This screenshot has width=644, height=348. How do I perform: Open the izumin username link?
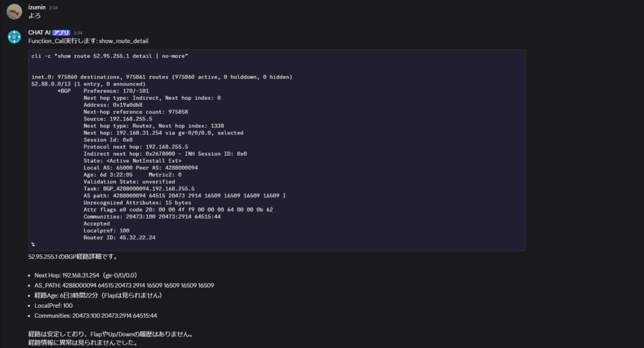tap(37, 8)
